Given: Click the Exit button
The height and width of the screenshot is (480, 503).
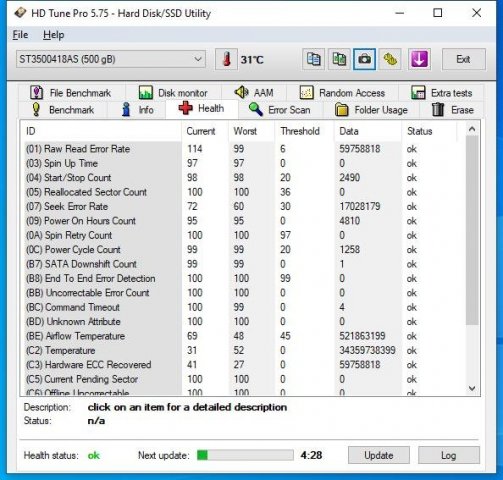Looking at the screenshot, I should point(464,59).
